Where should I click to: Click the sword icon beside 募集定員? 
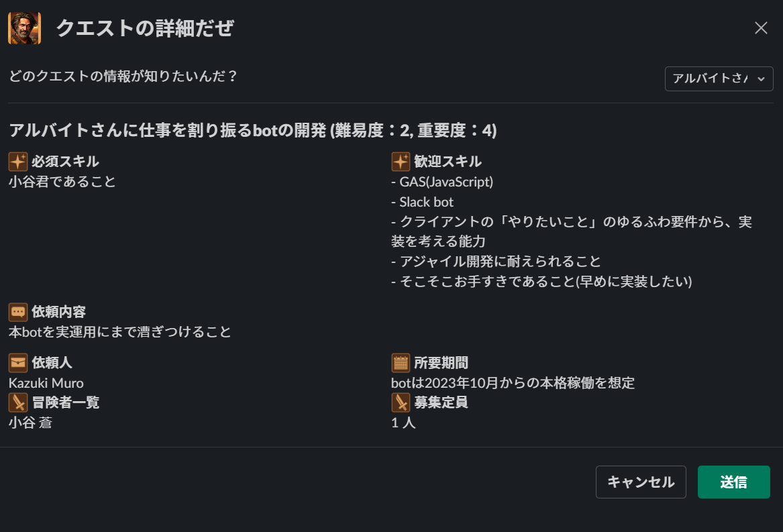[401, 403]
